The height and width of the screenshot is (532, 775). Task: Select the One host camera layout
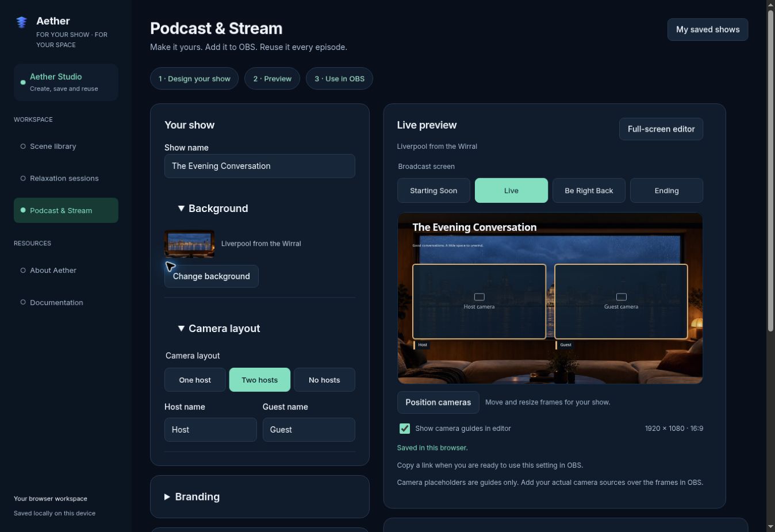pyautogui.click(x=195, y=380)
